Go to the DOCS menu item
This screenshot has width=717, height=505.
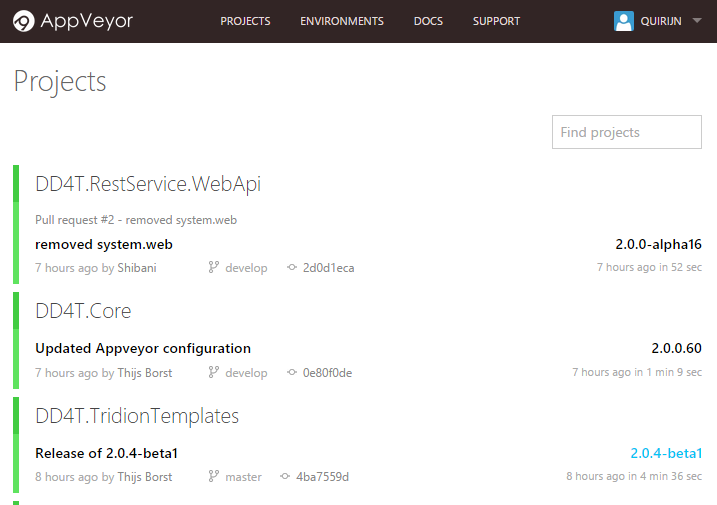click(428, 21)
